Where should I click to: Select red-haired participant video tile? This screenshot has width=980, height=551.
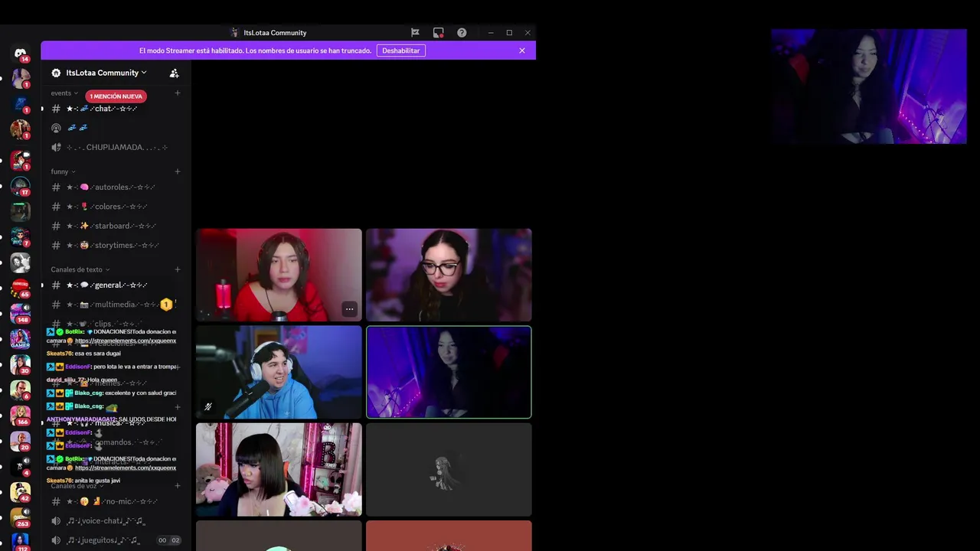click(x=279, y=275)
